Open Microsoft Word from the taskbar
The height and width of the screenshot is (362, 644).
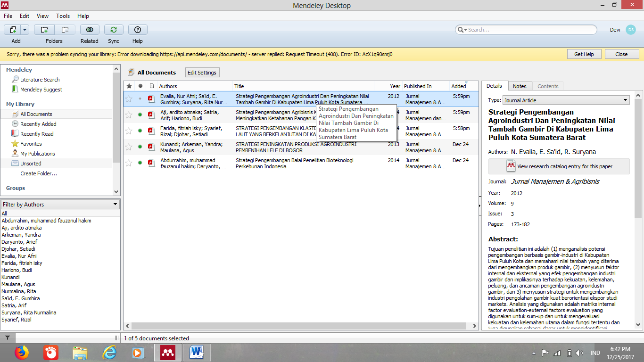196,353
